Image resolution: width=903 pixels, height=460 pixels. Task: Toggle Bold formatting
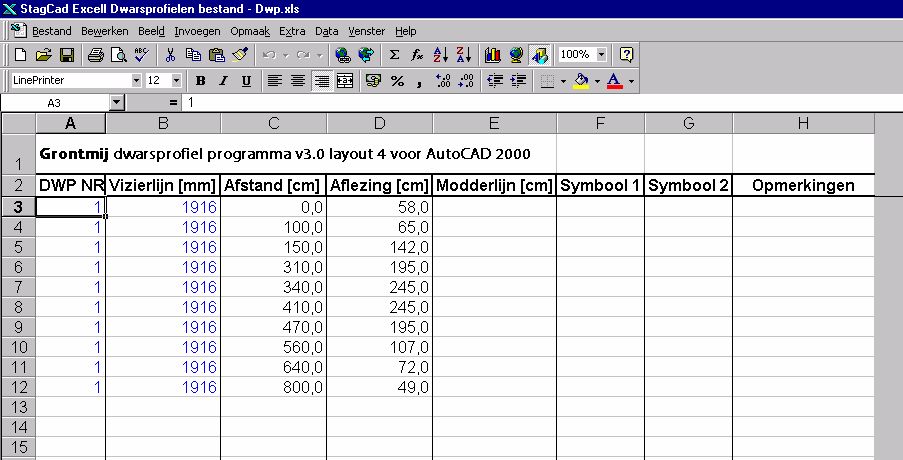[x=200, y=80]
